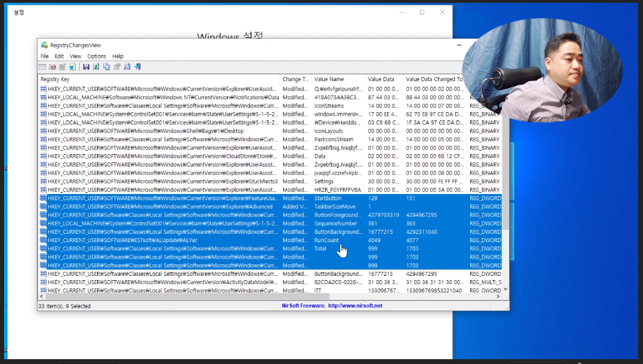
Task: Select the RunCount value name cell
Action: click(326, 240)
